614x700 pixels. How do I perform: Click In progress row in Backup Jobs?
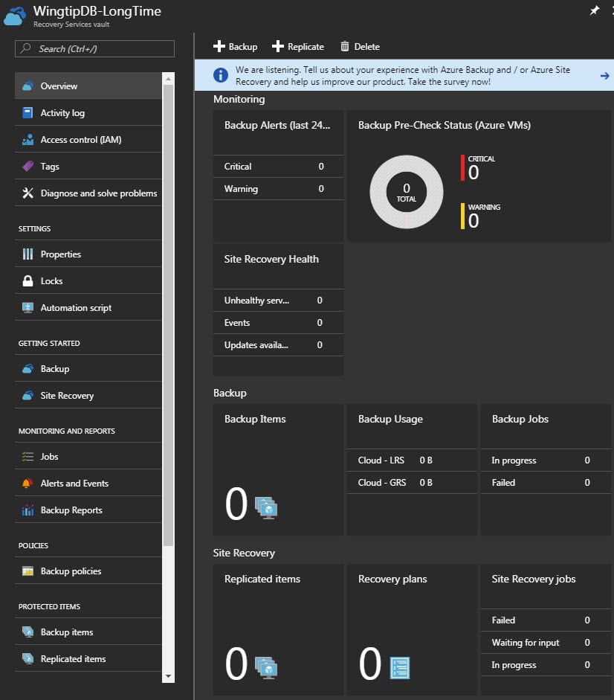[x=546, y=460]
